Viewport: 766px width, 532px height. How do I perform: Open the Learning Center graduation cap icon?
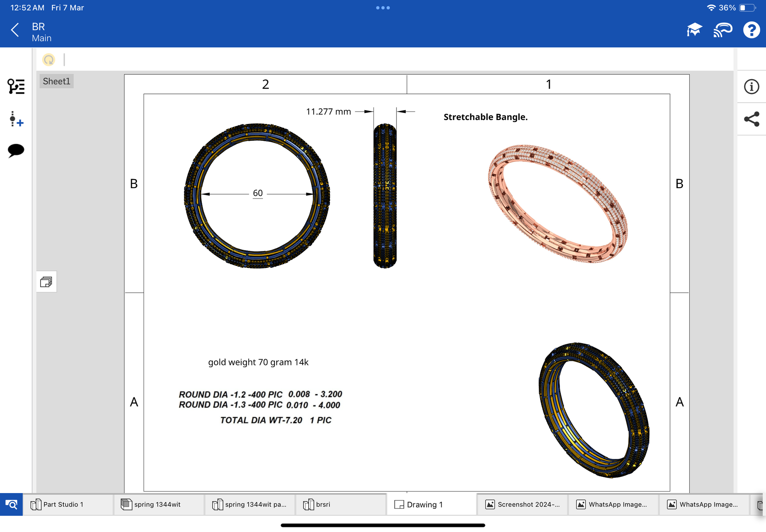pos(694,30)
